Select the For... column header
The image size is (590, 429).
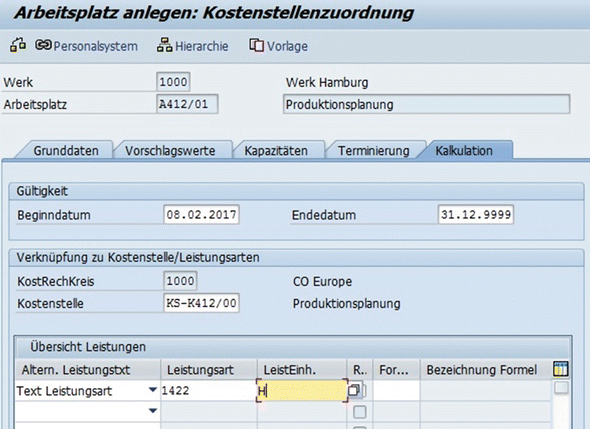click(x=396, y=370)
